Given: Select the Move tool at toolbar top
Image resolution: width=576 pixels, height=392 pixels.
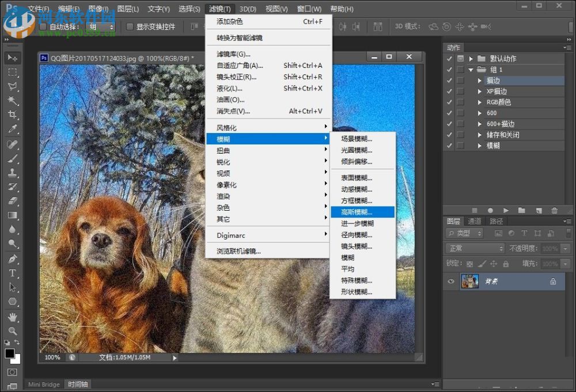Looking at the screenshot, I should [13, 58].
